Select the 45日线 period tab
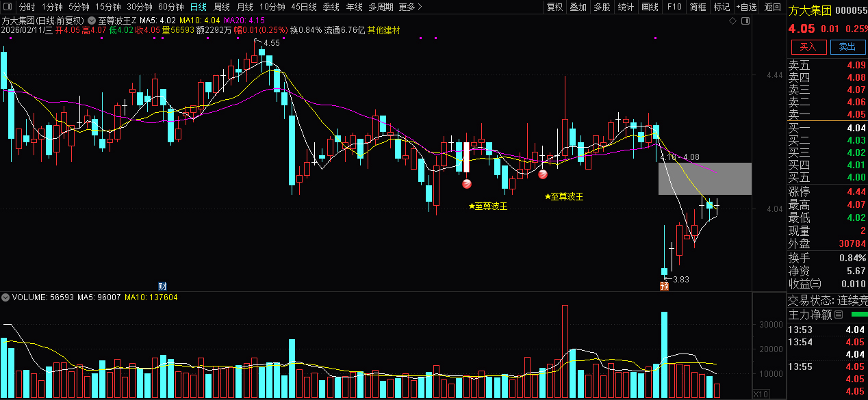This screenshot has width=868, height=400. (304, 7)
